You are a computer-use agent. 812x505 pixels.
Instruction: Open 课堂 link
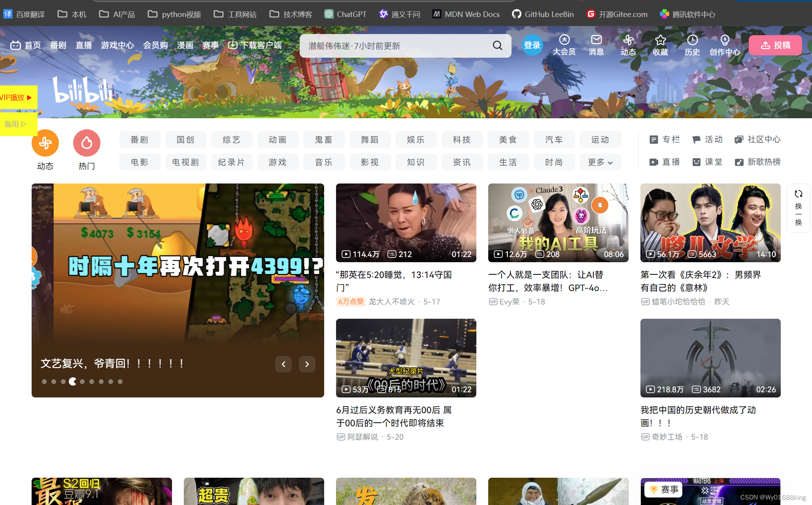(x=707, y=162)
